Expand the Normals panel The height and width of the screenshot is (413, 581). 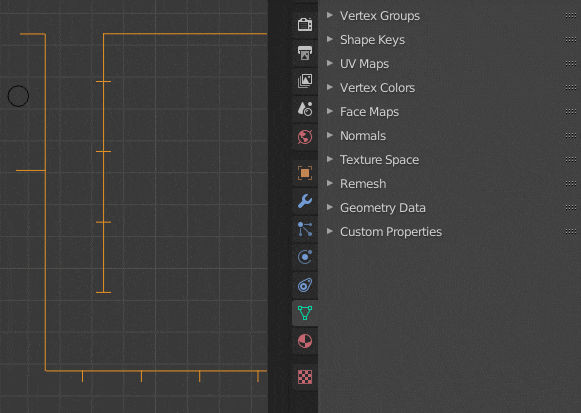tap(329, 135)
